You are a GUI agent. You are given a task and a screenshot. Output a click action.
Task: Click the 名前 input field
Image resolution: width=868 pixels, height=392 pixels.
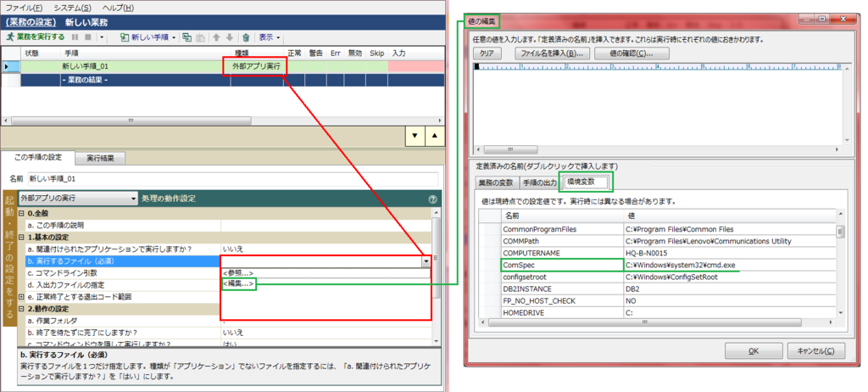point(232,179)
